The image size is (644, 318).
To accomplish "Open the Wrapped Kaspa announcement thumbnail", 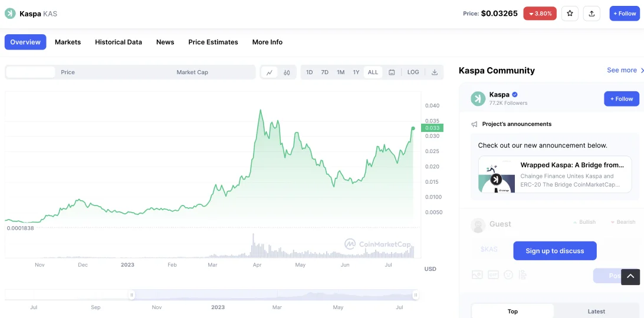I will [x=496, y=177].
